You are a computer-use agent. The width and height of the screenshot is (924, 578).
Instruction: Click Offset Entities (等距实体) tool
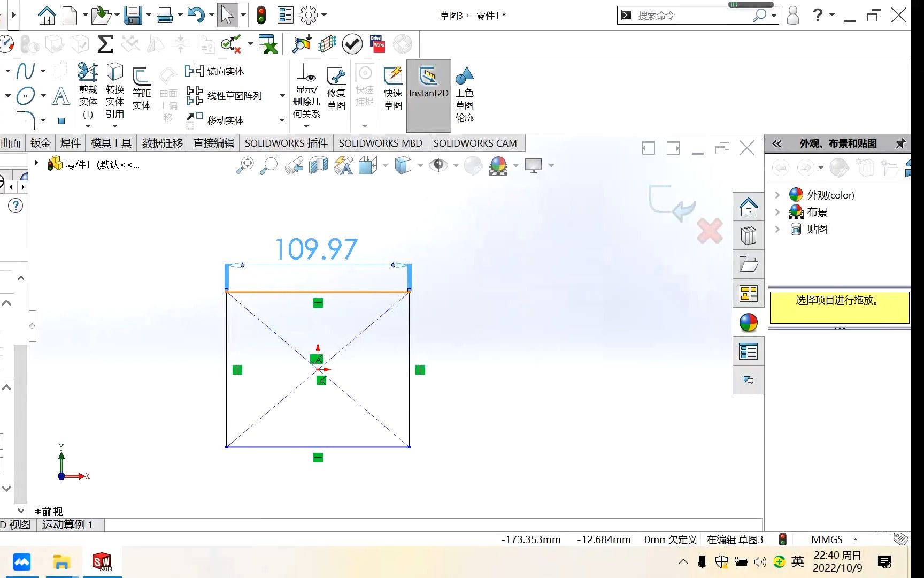142,88
